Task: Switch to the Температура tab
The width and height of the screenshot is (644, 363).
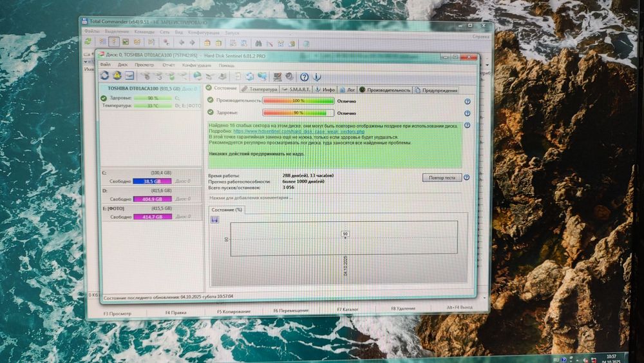Action: tap(260, 89)
